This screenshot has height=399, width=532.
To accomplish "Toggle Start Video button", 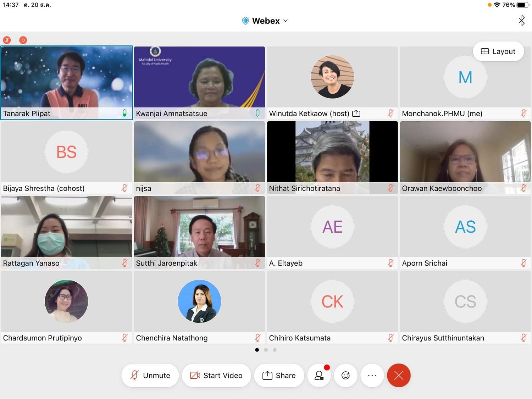I will coord(216,375).
